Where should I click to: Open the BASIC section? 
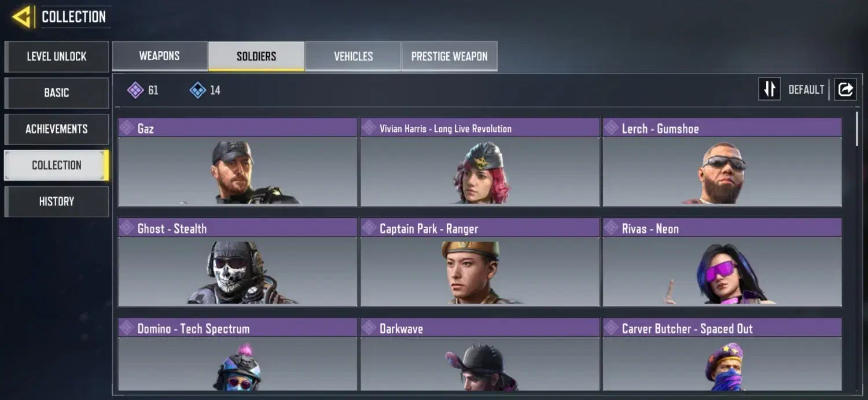coord(57,93)
